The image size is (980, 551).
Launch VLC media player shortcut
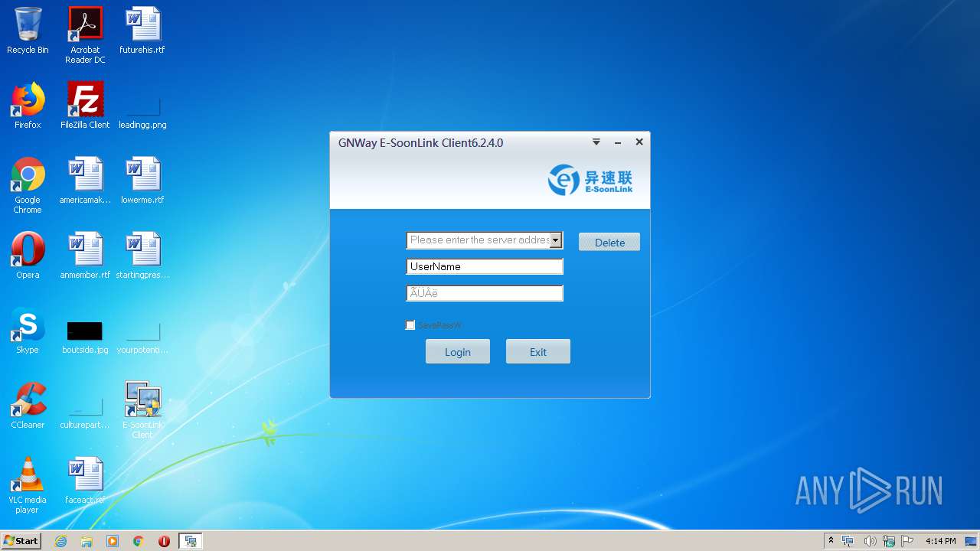coord(28,485)
